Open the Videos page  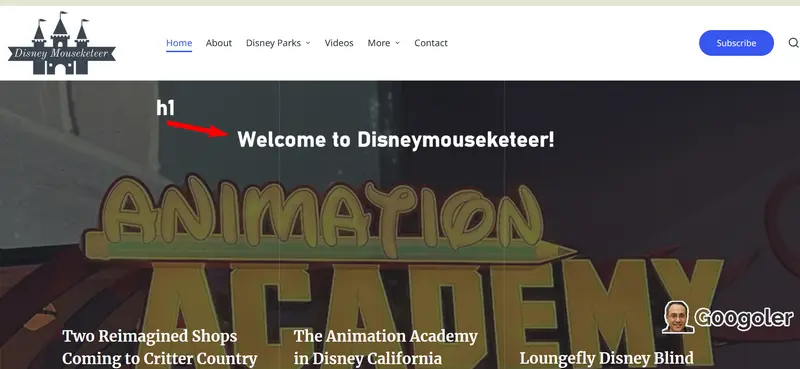(339, 43)
